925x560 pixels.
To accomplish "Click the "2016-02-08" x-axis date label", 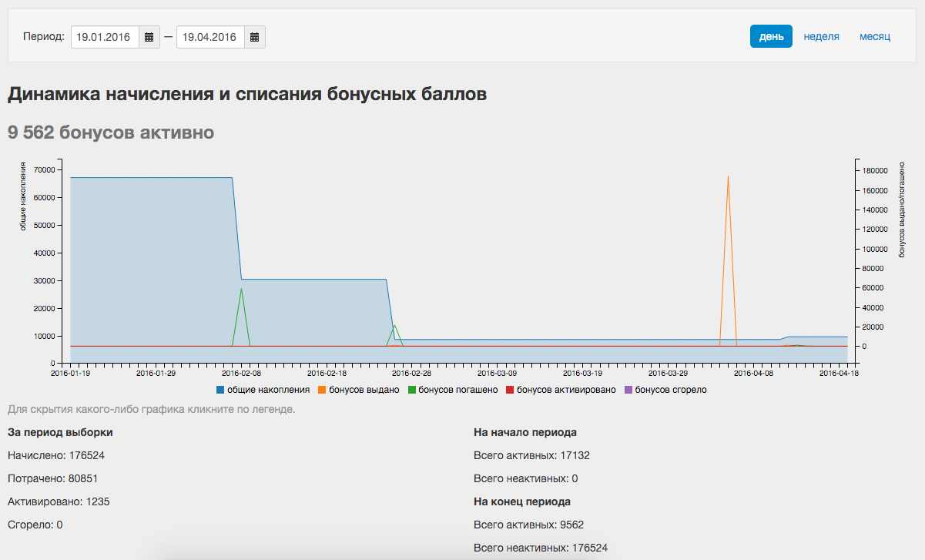I will pyautogui.click(x=242, y=373).
